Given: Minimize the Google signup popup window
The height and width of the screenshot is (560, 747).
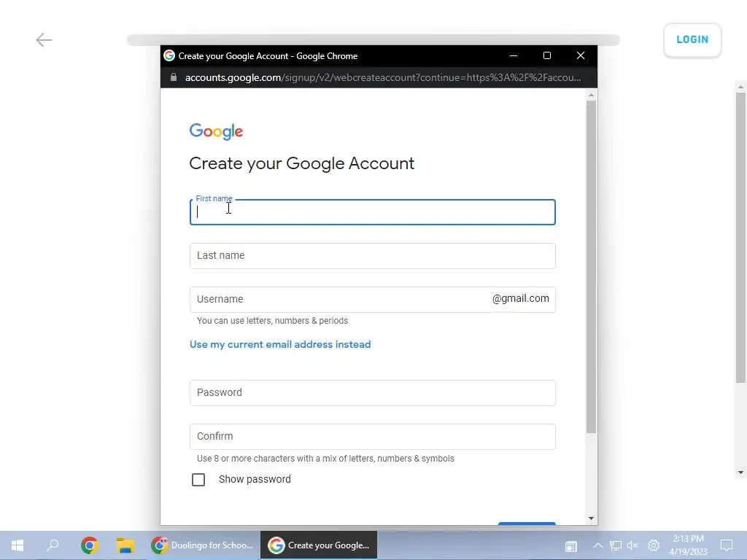Looking at the screenshot, I should [514, 55].
